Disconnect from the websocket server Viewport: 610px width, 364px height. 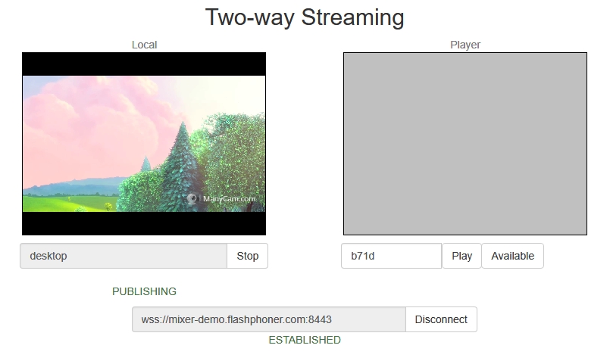441,319
